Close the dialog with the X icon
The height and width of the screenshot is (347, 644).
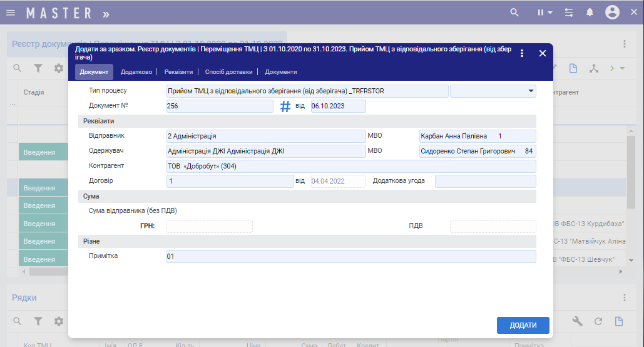[x=543, y=53]
